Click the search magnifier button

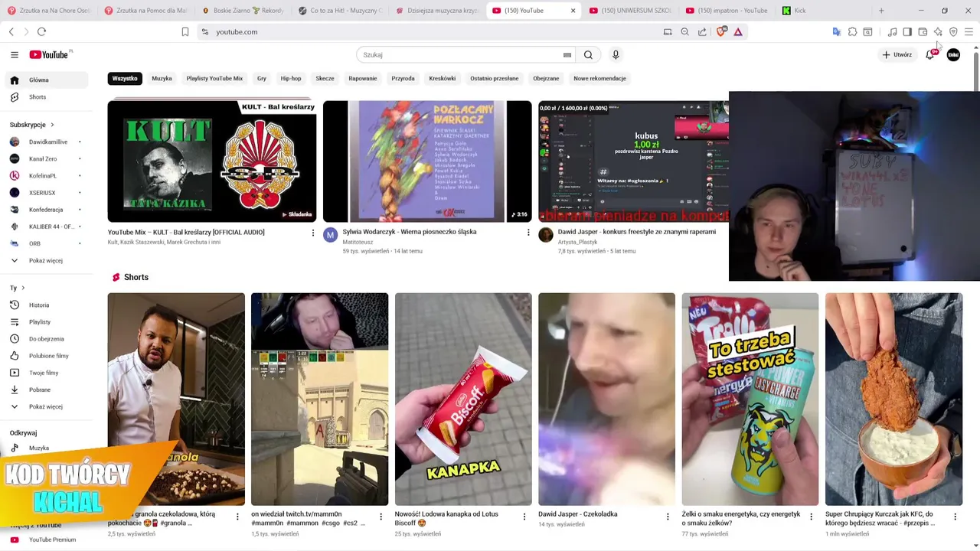click(x=588, y=54)
